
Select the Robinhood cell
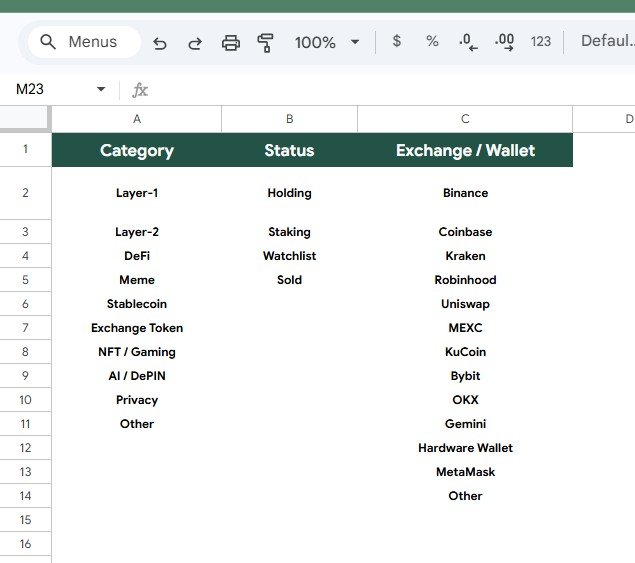click(465, 280)
